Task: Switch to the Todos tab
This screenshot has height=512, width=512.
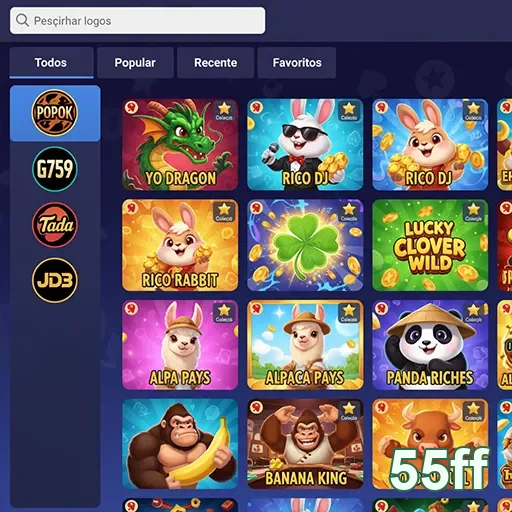Action: point(51,63)
